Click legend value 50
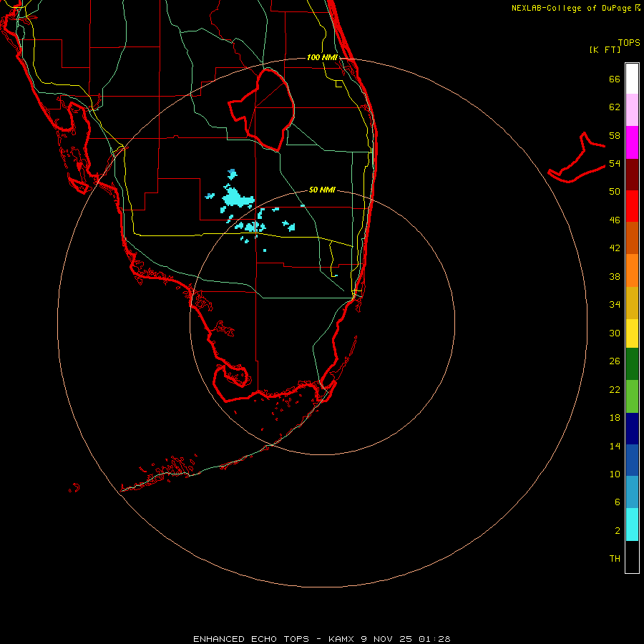Screen dimensions: 644x644 [x=615, y=192]
